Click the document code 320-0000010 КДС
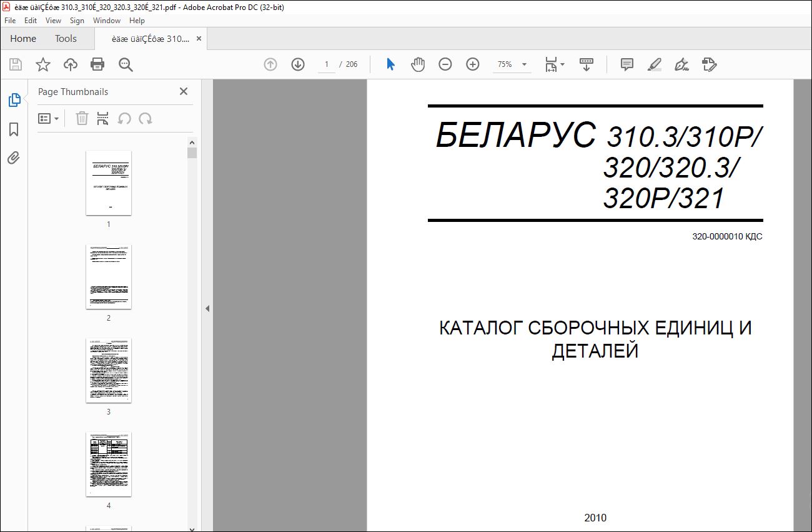Viewport: 812px width, 532px height. click(727, 237)
